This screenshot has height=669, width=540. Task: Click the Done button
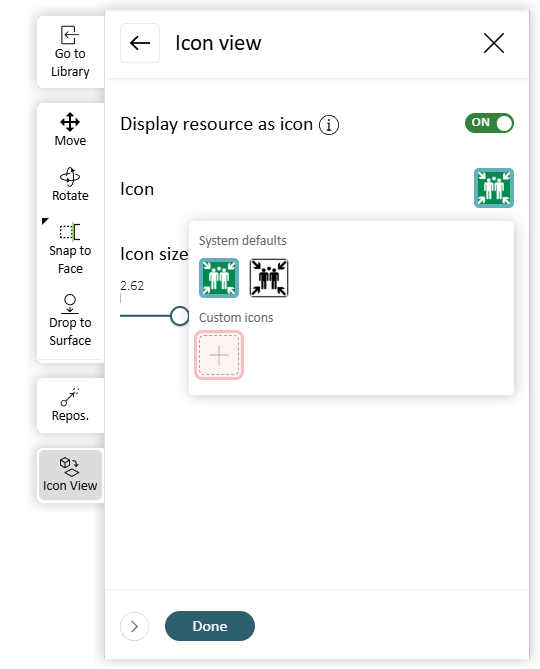point(210,626)
